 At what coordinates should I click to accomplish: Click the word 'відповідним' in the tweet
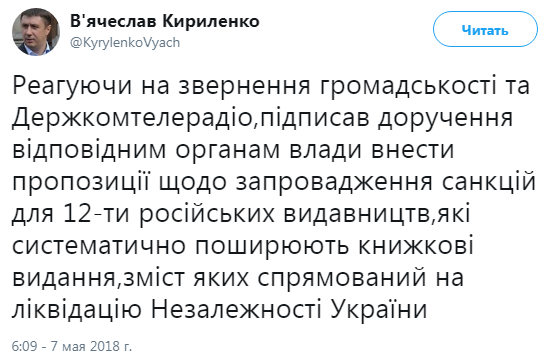click(89, 151)
